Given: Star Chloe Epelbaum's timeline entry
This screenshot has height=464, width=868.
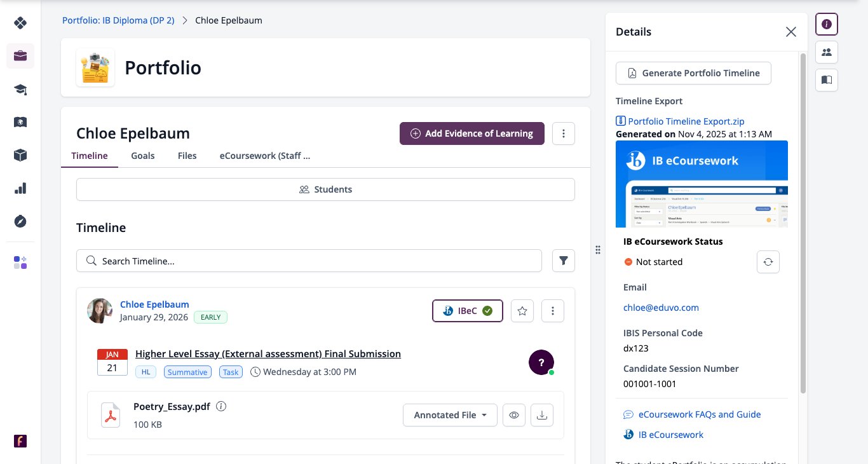Looking at the screenshot, I should click(x=522, y=311).
